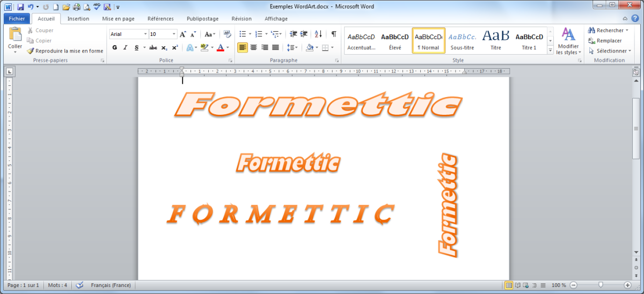Apply the Sous-titre style
The height and width of the screenshot is (294, 644).
(x=462, y=41)
